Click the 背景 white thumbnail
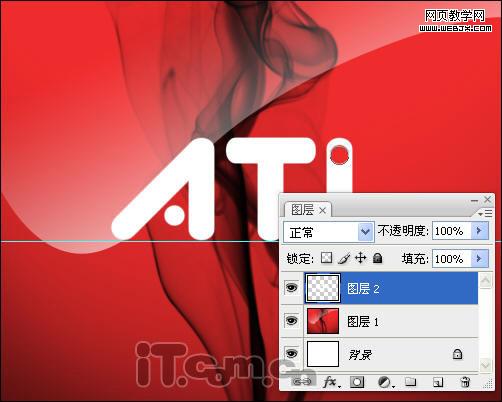This screenshot has height=402, width=502. point(323,354)
